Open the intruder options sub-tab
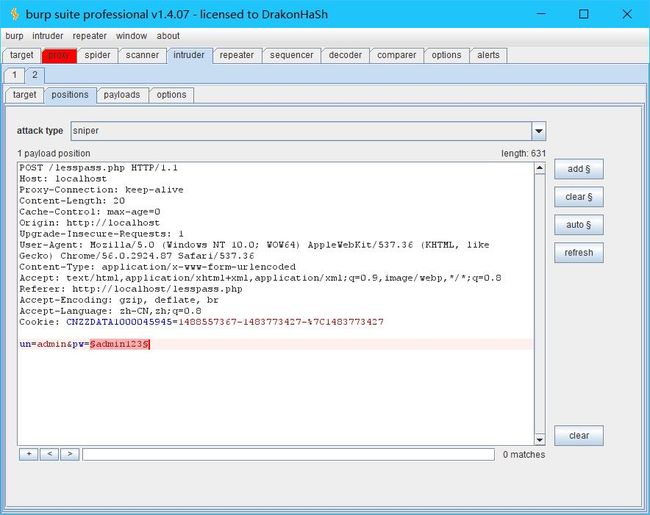 172,95
